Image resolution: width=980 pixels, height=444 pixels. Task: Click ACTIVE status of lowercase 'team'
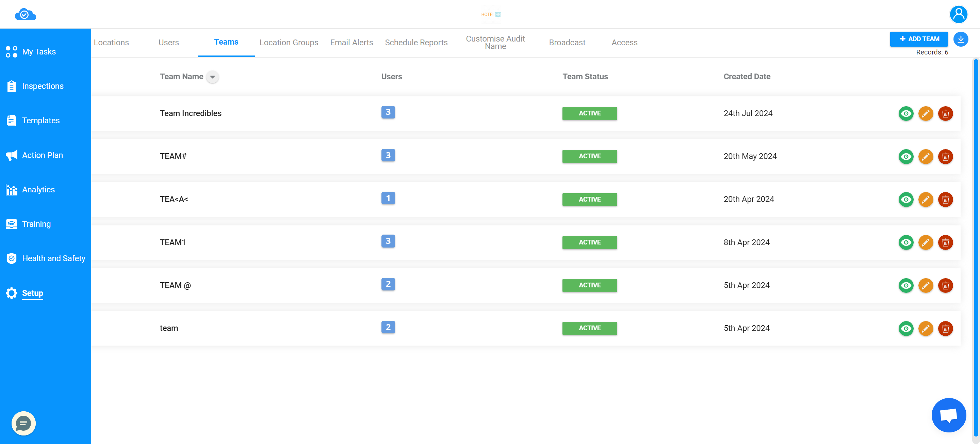pos(590,329)
